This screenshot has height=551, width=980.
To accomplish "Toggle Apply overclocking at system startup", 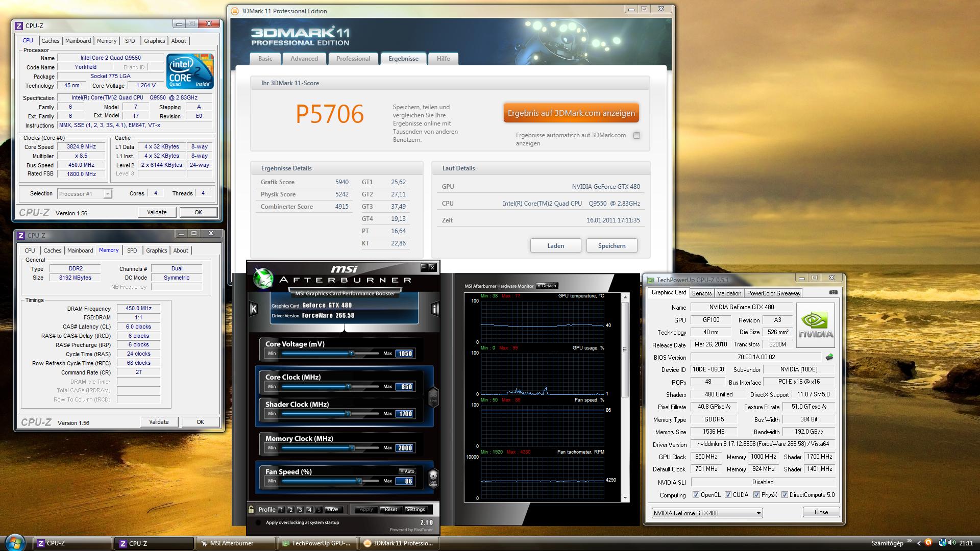I will (x=258, y=522).
